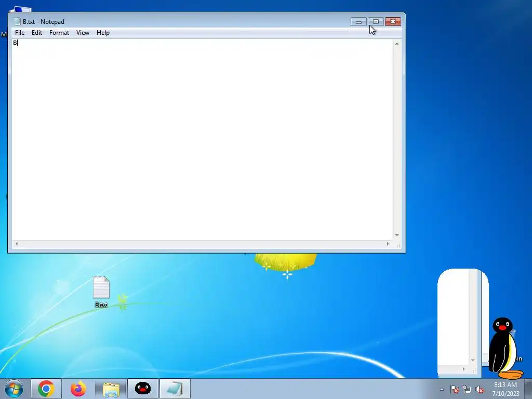Click the vertical scrollbar up arrow in Notepad
The height and width of the screenshot is (399, 532).
click(396, 44)
